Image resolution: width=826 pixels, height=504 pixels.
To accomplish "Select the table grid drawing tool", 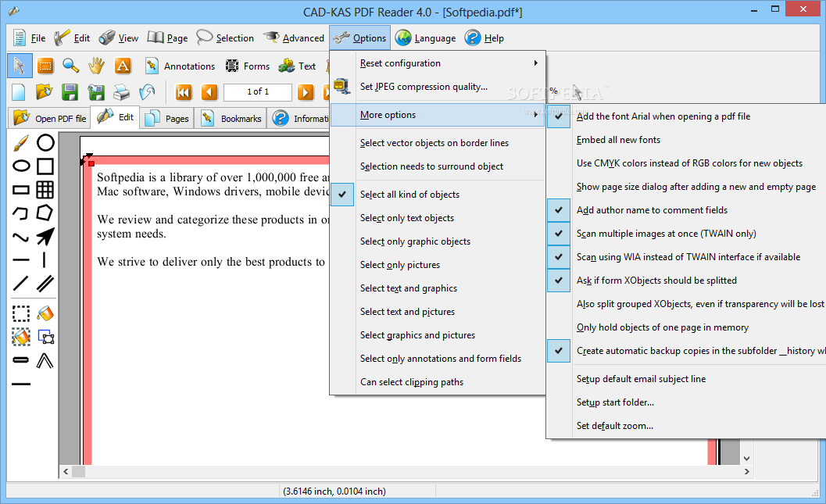I will point(45,190).
